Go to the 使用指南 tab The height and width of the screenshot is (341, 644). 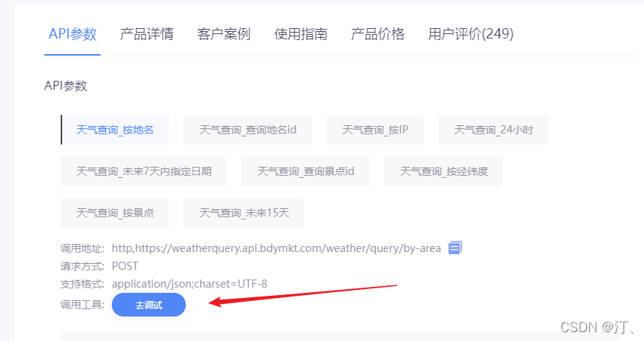[301, 34]
